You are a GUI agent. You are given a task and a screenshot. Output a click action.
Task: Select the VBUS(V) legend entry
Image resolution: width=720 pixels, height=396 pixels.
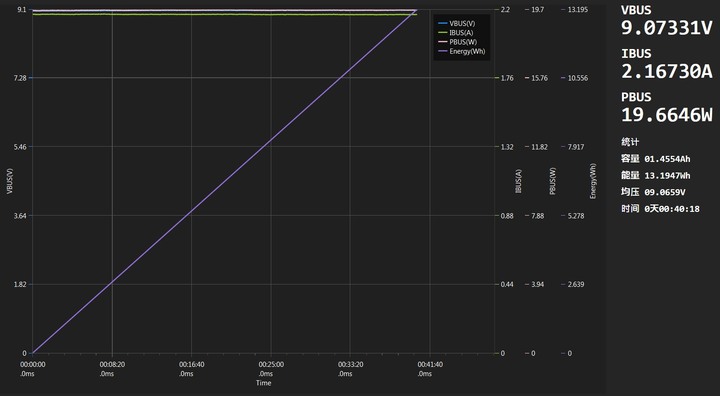coord(457,23)
